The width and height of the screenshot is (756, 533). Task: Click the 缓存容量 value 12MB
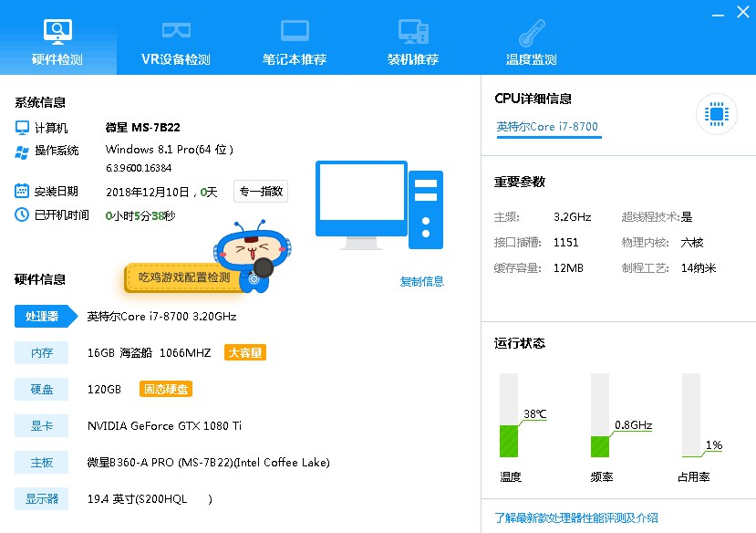pyautogui.click(x=568, y=267)
